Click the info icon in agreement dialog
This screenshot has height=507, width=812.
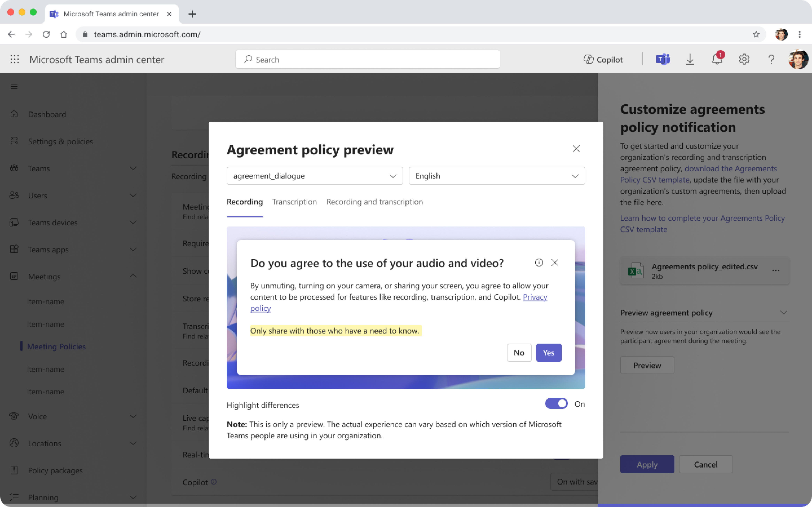click(539, 262)
